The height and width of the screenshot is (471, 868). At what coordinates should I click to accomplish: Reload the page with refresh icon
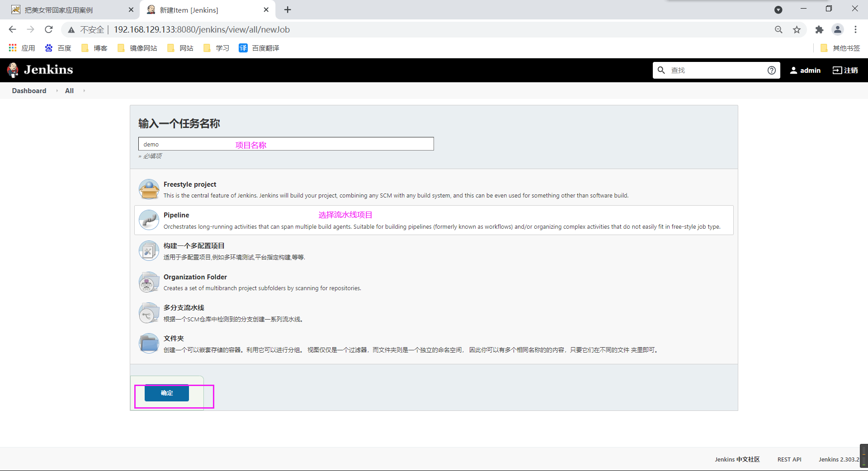tap(49, 29)
